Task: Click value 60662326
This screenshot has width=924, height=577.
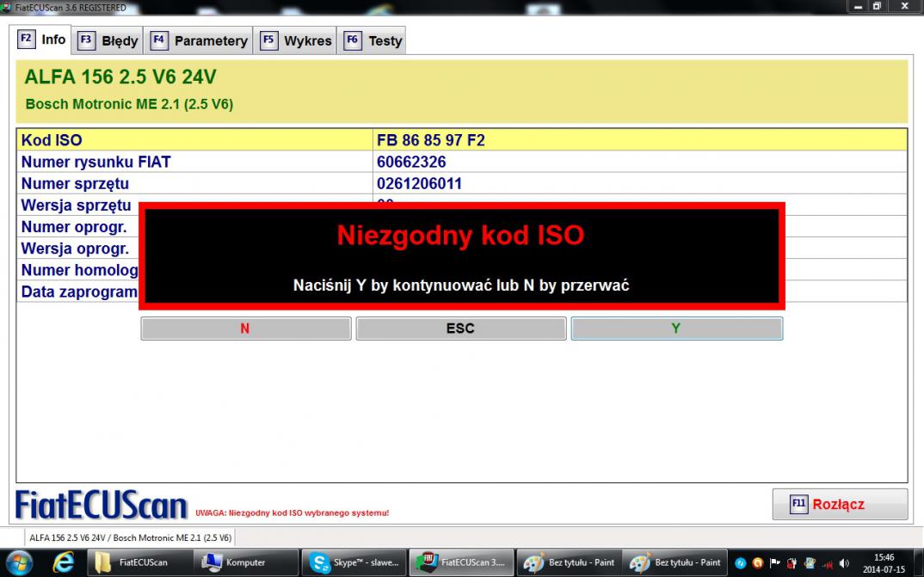Action: [411, 162]
